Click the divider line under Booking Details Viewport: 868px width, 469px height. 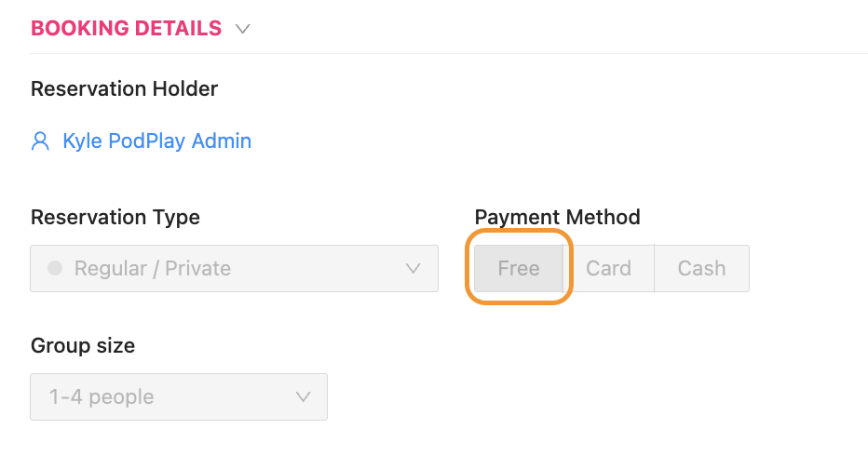(x=447, y=54)
